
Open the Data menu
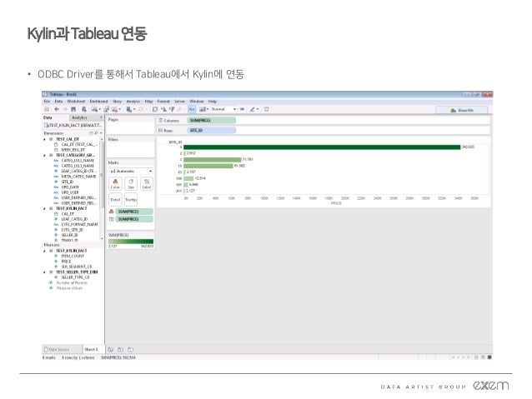click(x=58, y=102)
